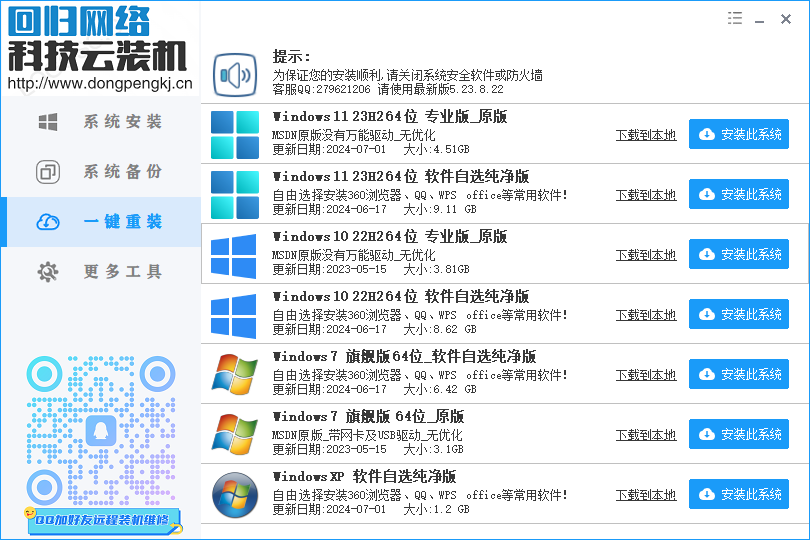Download Windows 10 专业版_原版 to local
Image resolution: width=810 pixels, height=540 pixels.
click(x=646, y=255)
